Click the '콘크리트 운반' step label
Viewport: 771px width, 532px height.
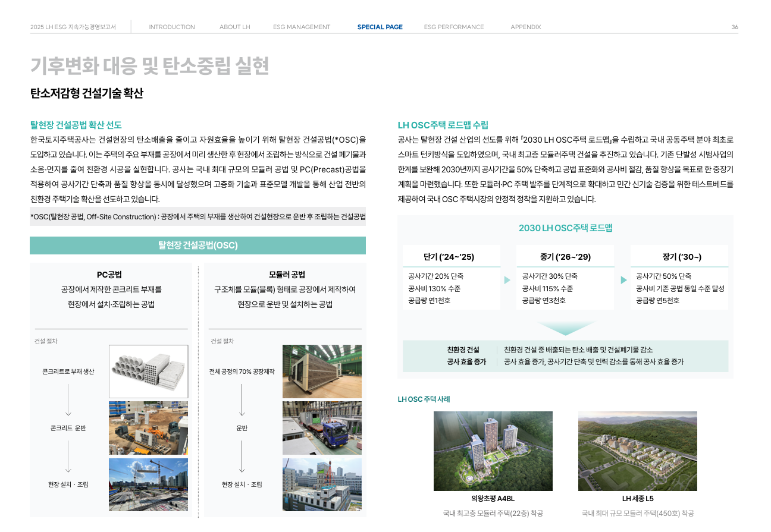[68, 428]
